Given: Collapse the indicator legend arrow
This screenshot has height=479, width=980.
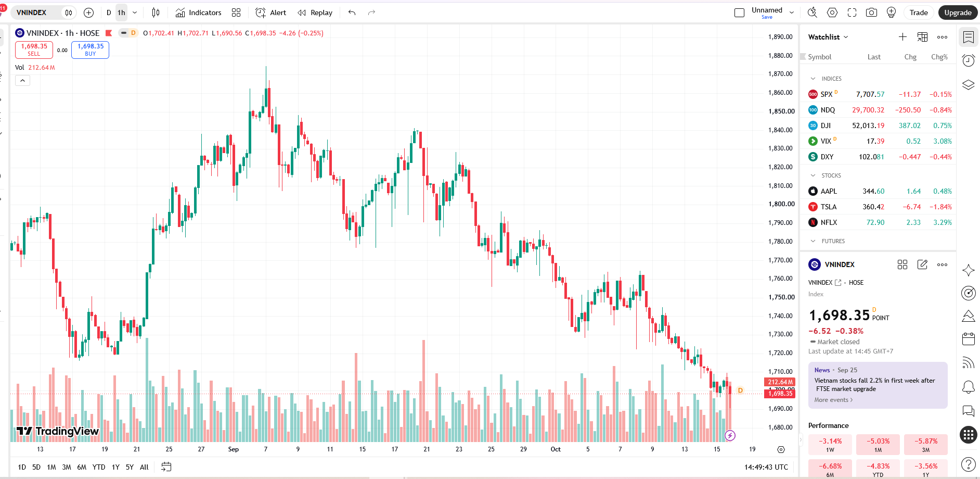Looking at the screenshot, I should pos(22,81).
